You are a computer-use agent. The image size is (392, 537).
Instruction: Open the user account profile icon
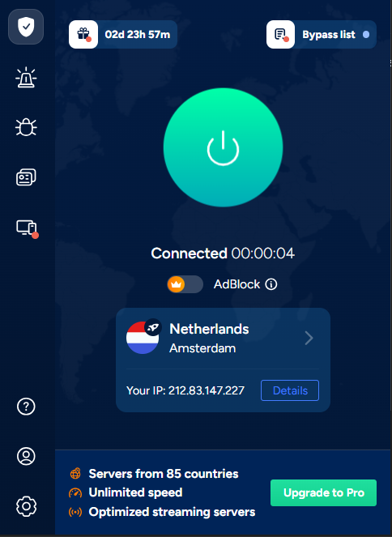pos(26,456)
